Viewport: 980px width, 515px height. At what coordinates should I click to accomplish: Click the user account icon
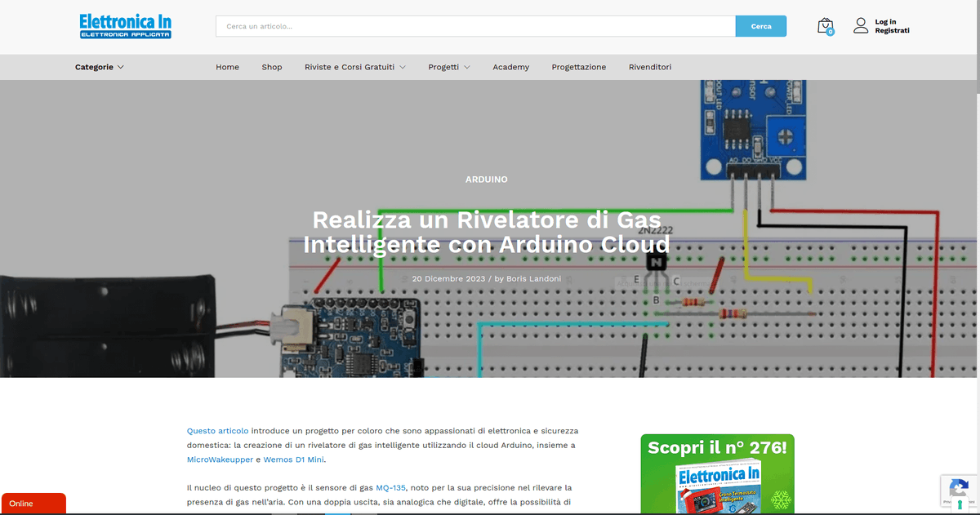(861, 25)
